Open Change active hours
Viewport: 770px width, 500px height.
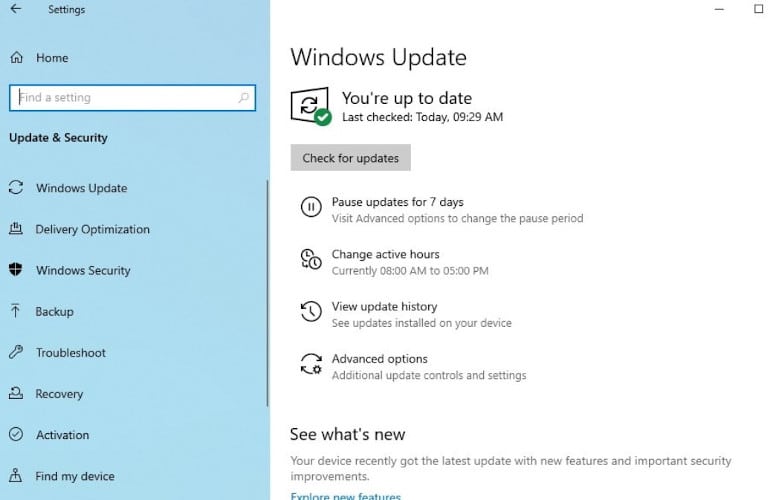(x=385, y=254)
